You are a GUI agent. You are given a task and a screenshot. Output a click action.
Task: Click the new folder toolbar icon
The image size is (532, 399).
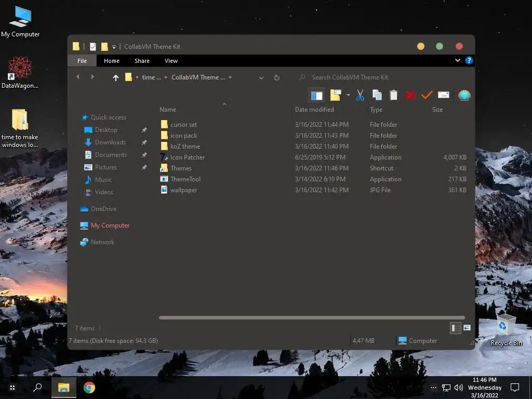[335, 96]
